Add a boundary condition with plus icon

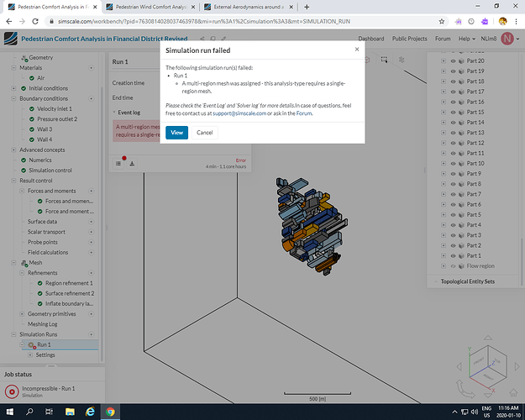(91, 98)
